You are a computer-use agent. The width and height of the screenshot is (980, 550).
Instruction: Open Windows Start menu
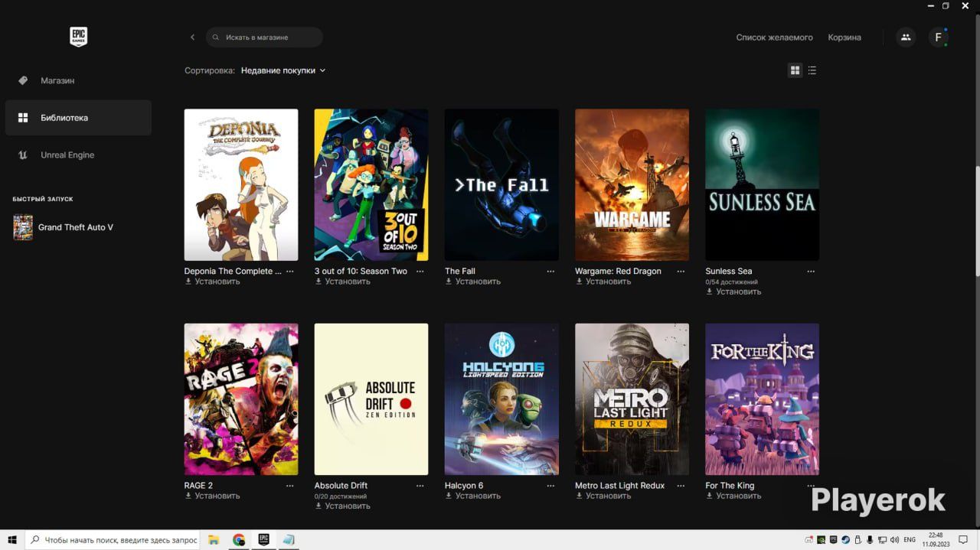click(12, 540)
